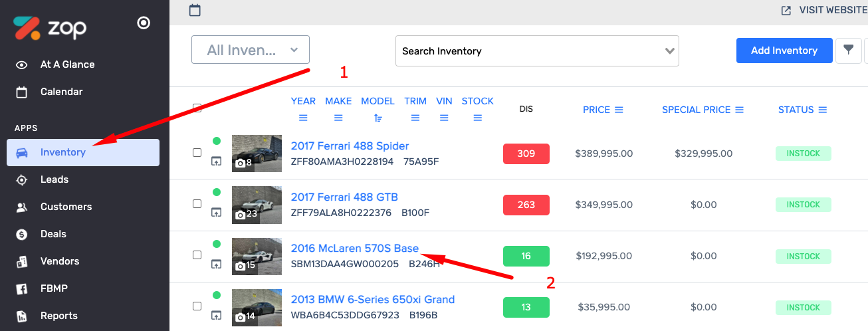This screenshot has height=331, width=868.
Task: Click VIN SBM13DAA4GW000205 text
Action: 345,264
